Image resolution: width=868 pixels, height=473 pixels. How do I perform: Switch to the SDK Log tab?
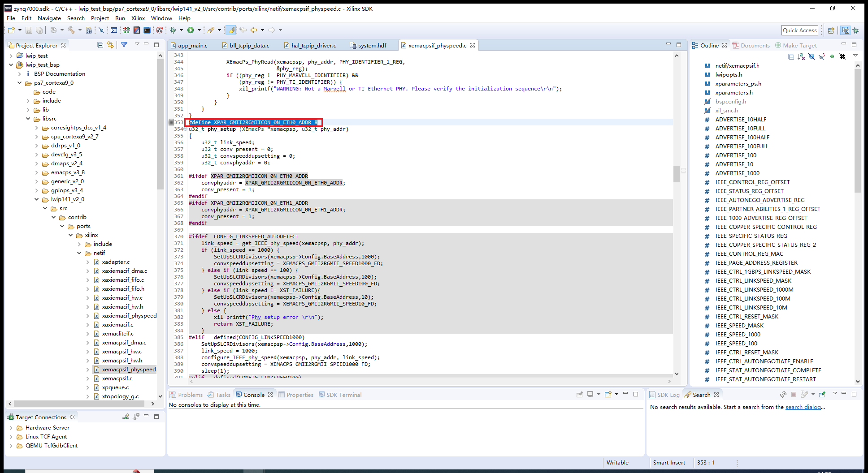tap(664, 395)
